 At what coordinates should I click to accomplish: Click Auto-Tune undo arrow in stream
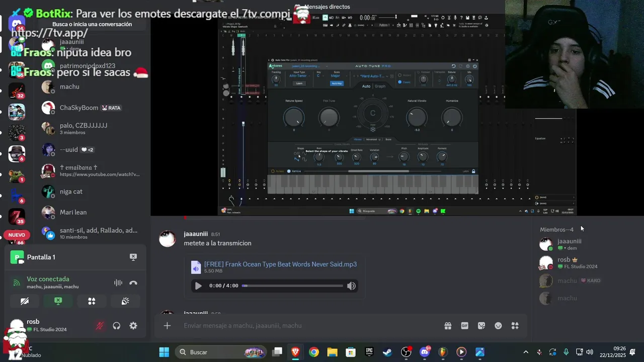tap(454, 66)
